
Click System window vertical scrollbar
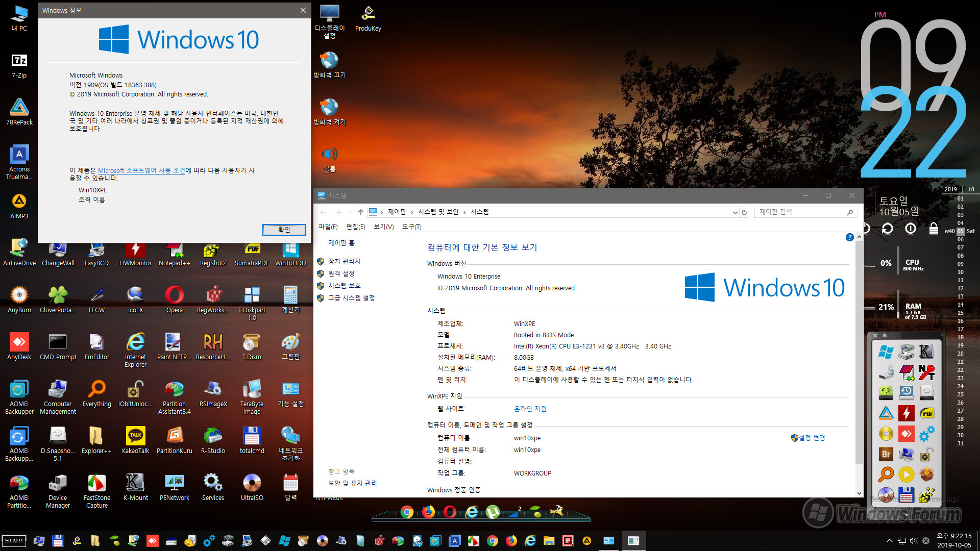[859, 352]
